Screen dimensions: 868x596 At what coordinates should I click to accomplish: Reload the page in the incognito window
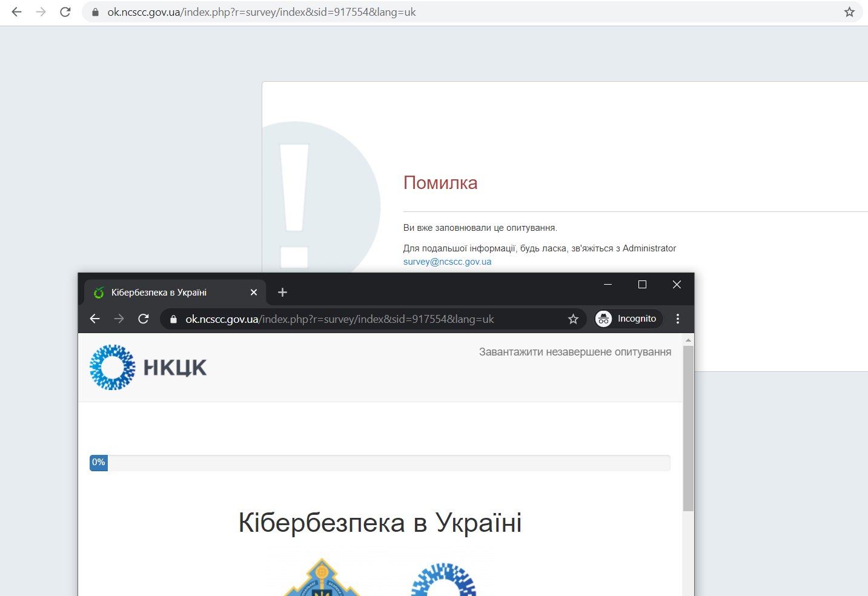pos(144,319)
